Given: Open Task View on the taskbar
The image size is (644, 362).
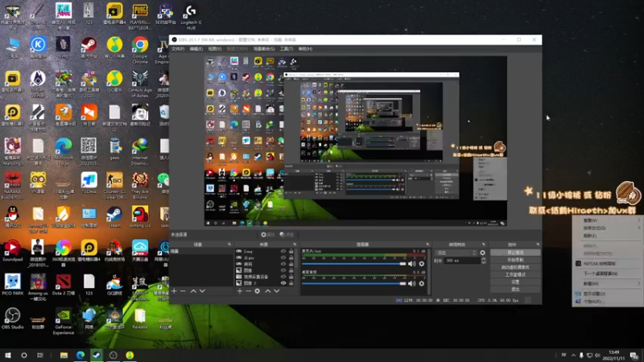Looking at the screenshot, I should point(39,355).
